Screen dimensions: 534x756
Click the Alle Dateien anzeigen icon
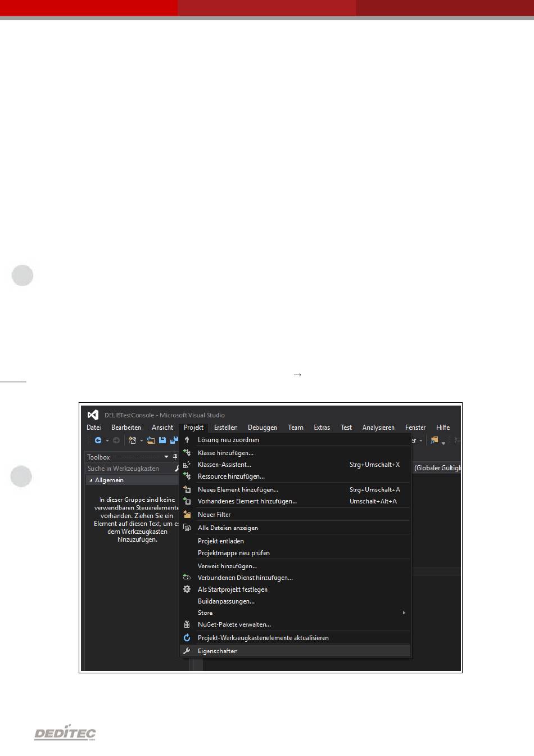pos(187,528)
